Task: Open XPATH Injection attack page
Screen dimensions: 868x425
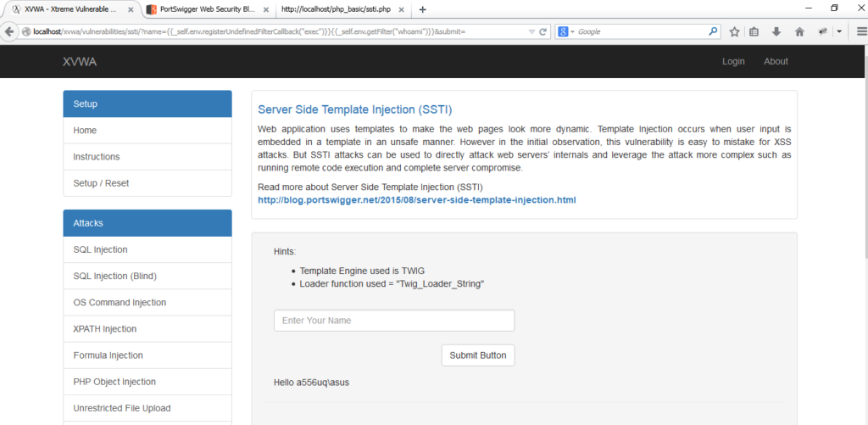Action: [x=147, y=329]
